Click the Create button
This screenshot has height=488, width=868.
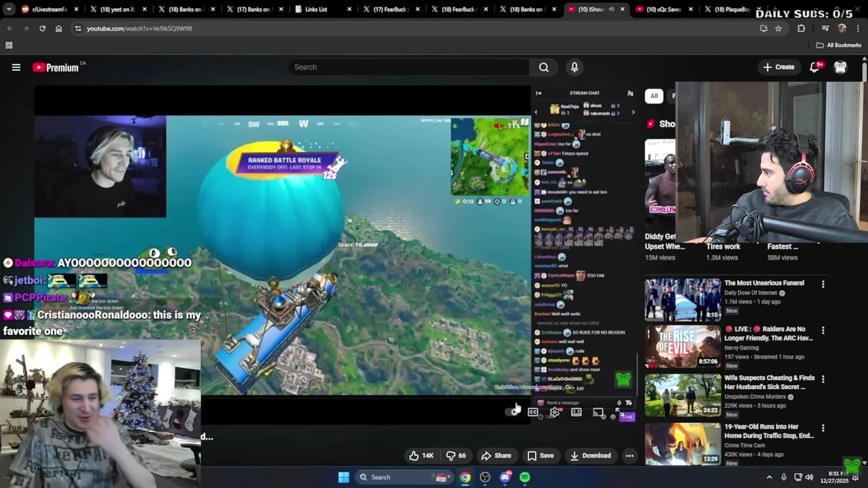pos(778,67)
